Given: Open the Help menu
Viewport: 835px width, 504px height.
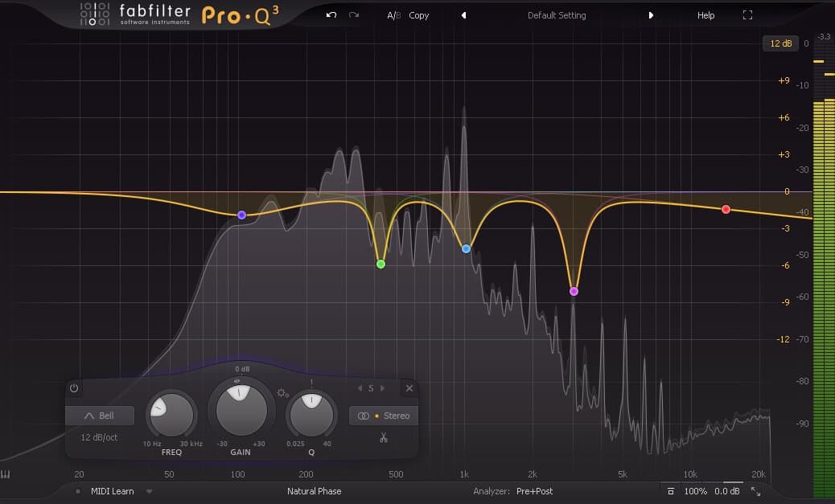Looking at the screenshot, I should (x=705, y=15).
